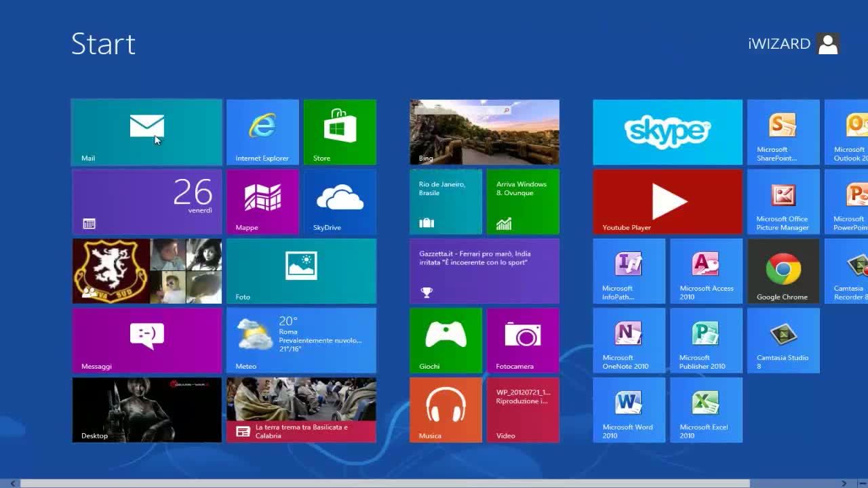Open the Bing landscape image tile

[484, 132]
